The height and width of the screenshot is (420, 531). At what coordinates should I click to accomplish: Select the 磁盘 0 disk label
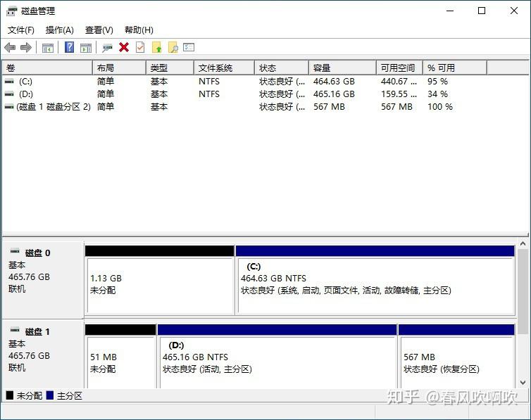click(37, 253)
